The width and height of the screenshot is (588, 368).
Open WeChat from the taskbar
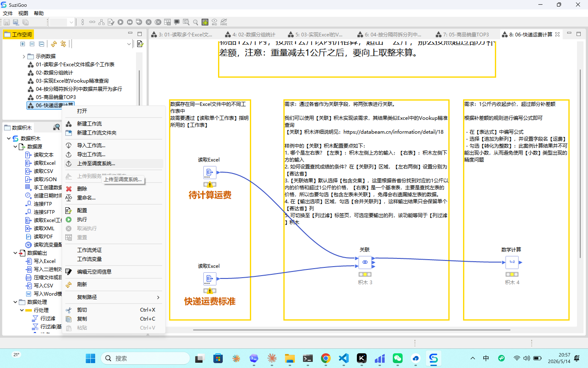tap(398, 359)
